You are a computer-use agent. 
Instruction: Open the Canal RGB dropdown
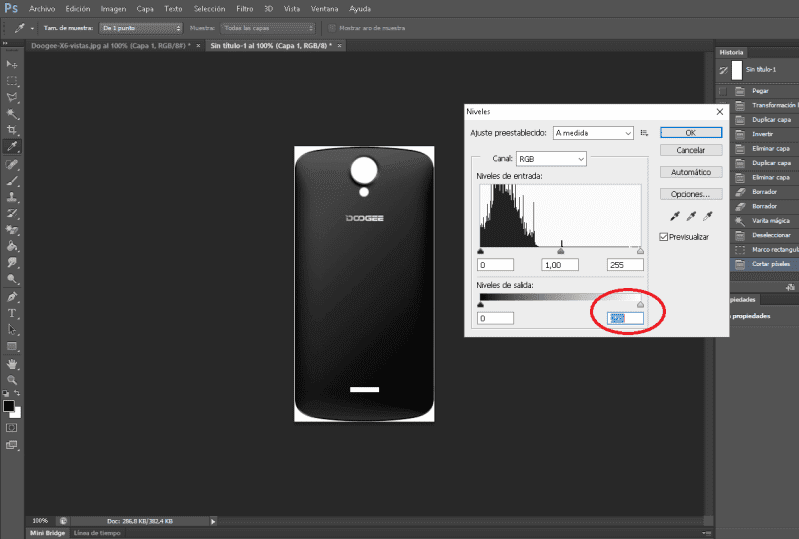(551, 159)
